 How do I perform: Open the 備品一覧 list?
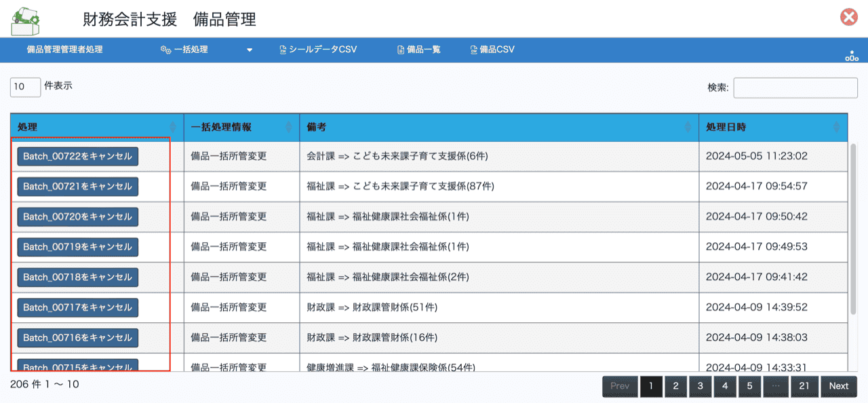coord(418,50)
